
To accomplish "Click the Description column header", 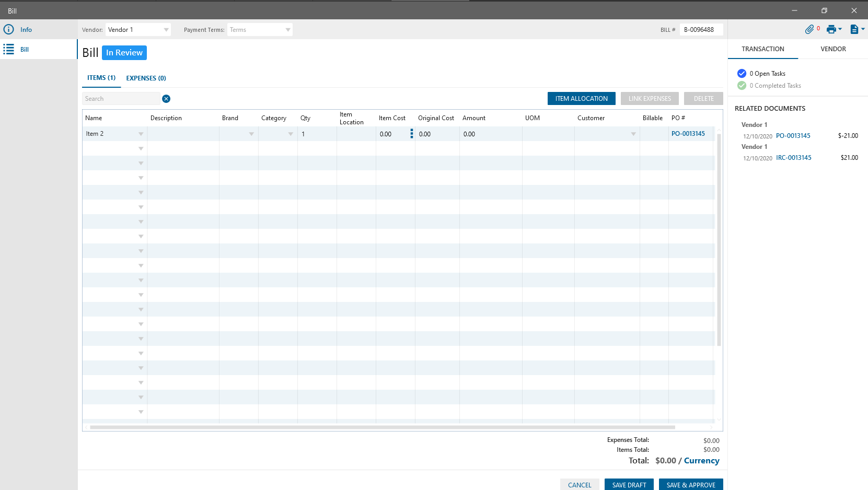I will [x=166, y=118].
